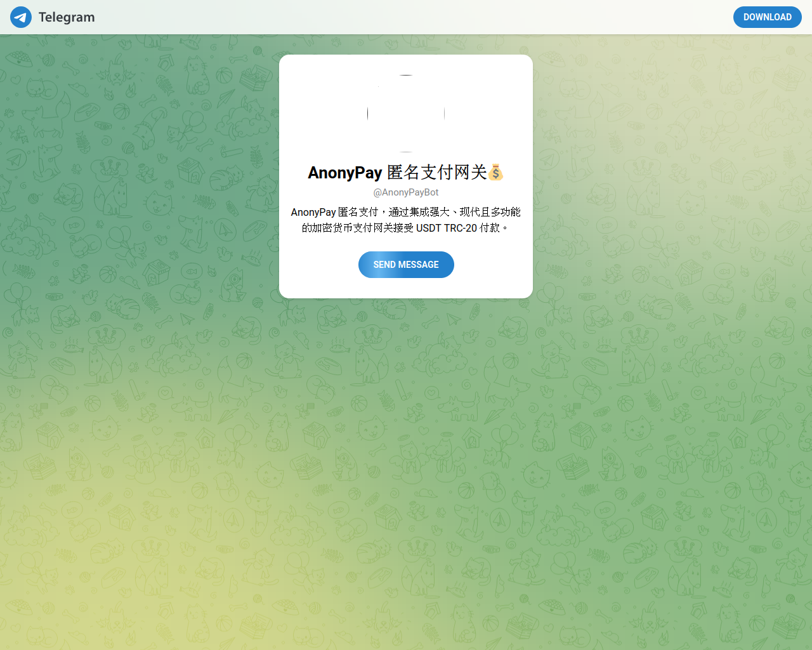Click the money bag emoji beside title

496,172
